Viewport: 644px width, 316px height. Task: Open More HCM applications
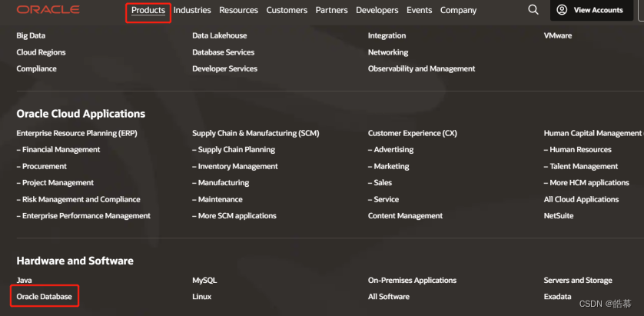click(586, 183)
